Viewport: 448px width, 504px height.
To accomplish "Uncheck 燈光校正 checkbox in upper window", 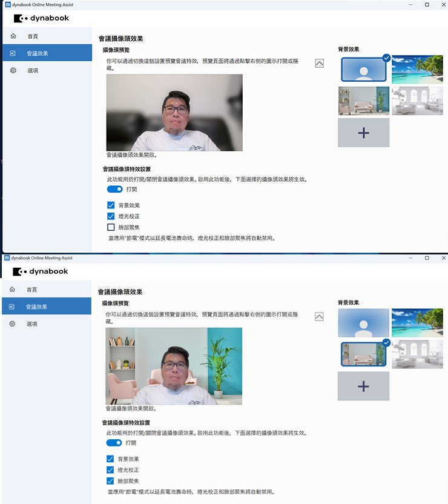I will pyautogui.click(x=111, y=216).
